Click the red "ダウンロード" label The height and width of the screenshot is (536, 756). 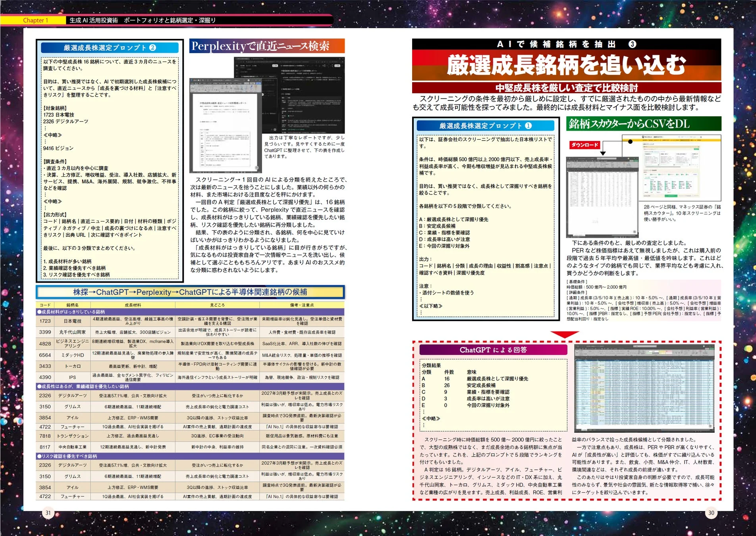[584, 145]
